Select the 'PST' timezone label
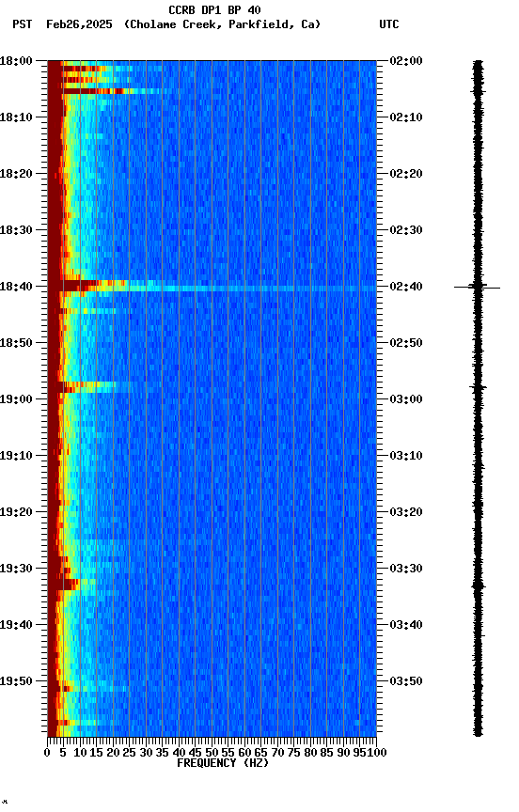Image resolution: width=519 pixels, height=812 pixels. (x=23, y=24)
